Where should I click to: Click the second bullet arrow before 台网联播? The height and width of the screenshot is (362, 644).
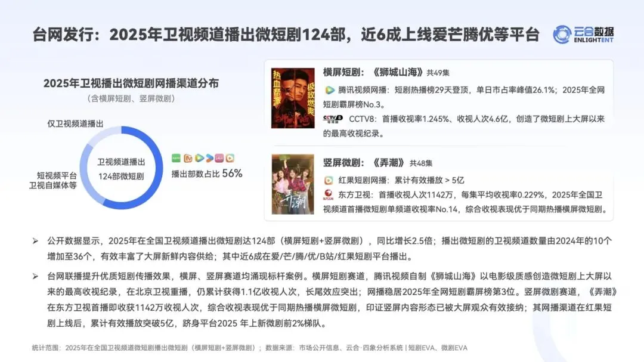36,277
